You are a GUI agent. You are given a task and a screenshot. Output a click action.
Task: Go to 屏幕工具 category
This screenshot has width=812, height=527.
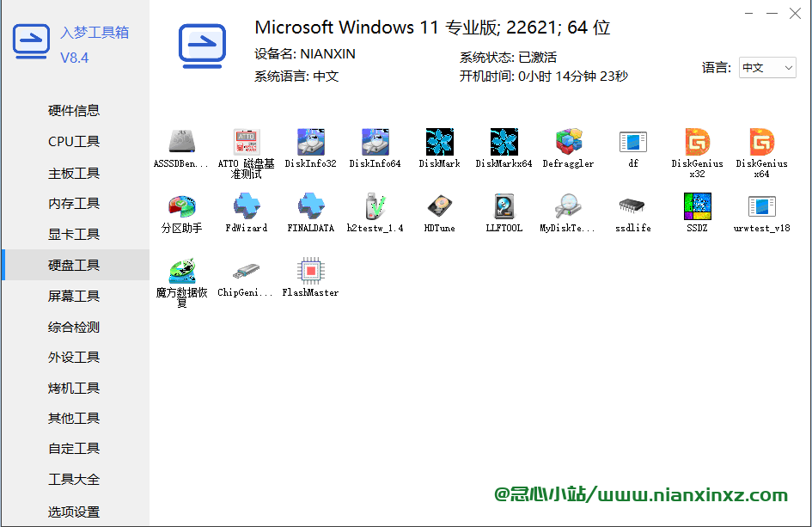click(x=74, y=296)
